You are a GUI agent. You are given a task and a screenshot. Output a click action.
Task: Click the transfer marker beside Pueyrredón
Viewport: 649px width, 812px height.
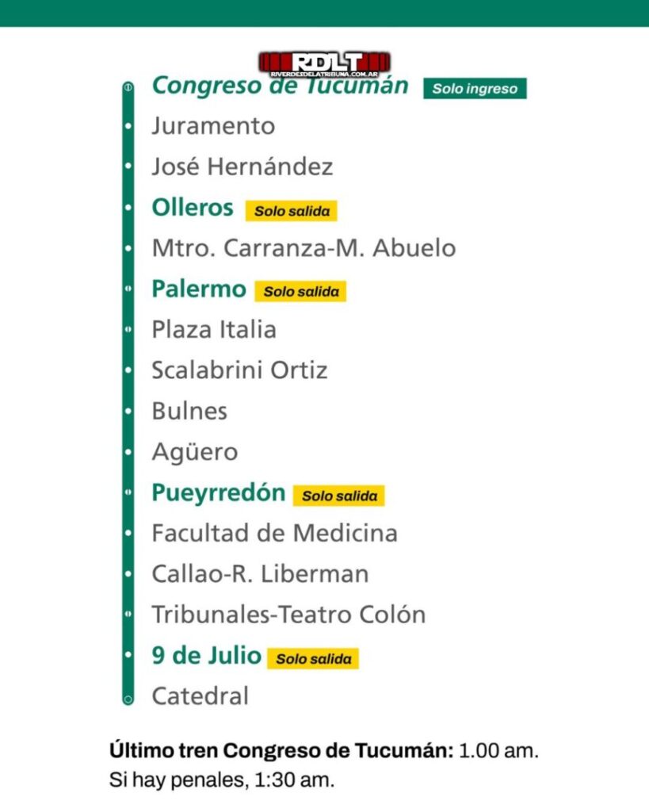coord(128,492)
